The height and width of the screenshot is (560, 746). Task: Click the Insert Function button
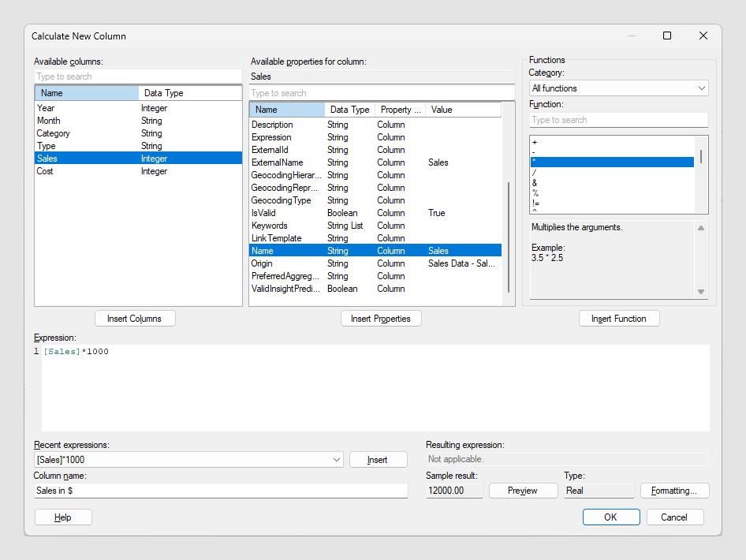tap(618, 319)
